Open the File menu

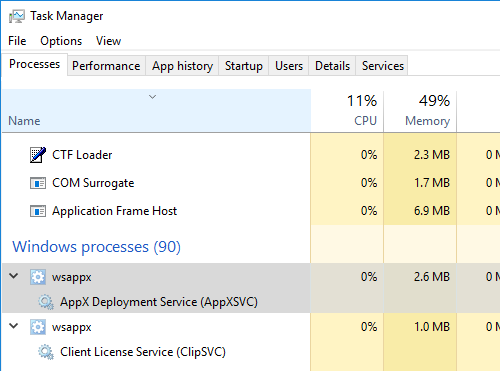click(17, 41)
